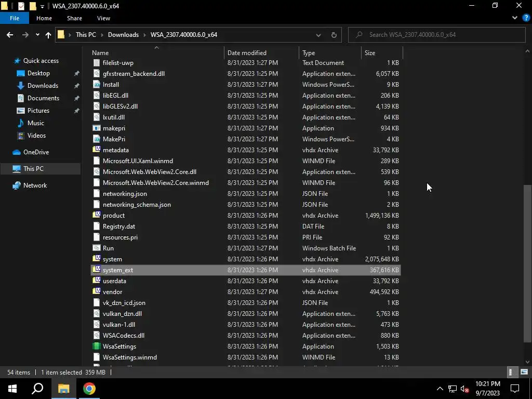Screen dimensions: 532x399
Task: Select the MakePri PowerShell script icon
Action: point(97,139)
